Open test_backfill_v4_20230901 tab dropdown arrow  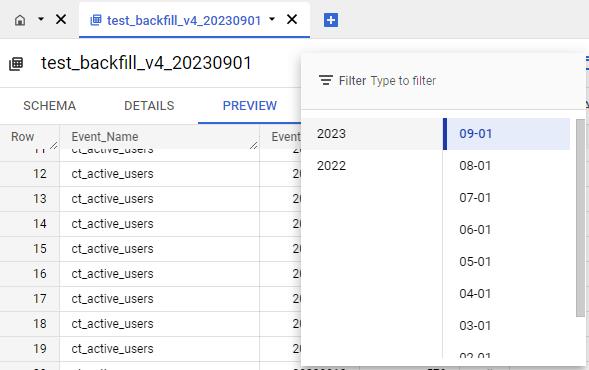[272, 19]
